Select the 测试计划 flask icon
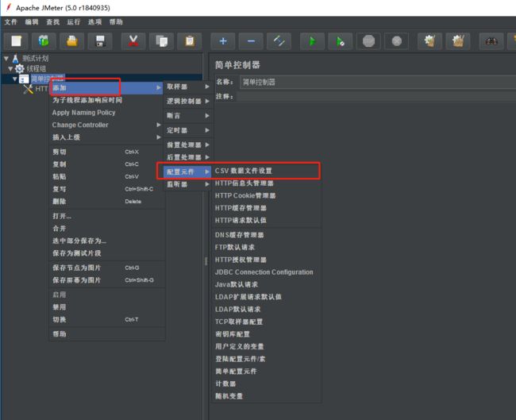This screenshot has height=420, width=516. 15,59
